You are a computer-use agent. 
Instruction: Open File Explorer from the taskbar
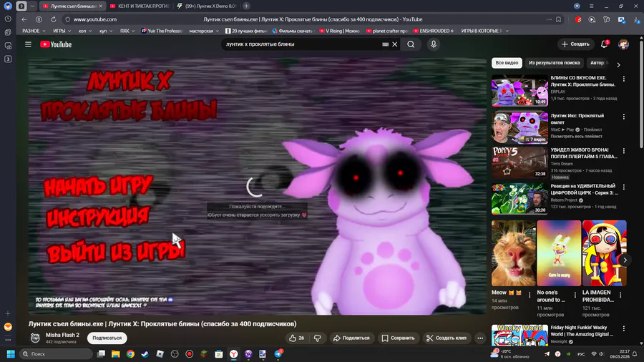tap(115, 354)
